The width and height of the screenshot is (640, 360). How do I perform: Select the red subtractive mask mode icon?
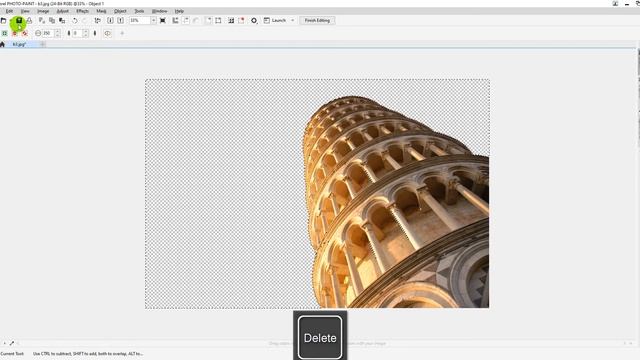(25, 33)
